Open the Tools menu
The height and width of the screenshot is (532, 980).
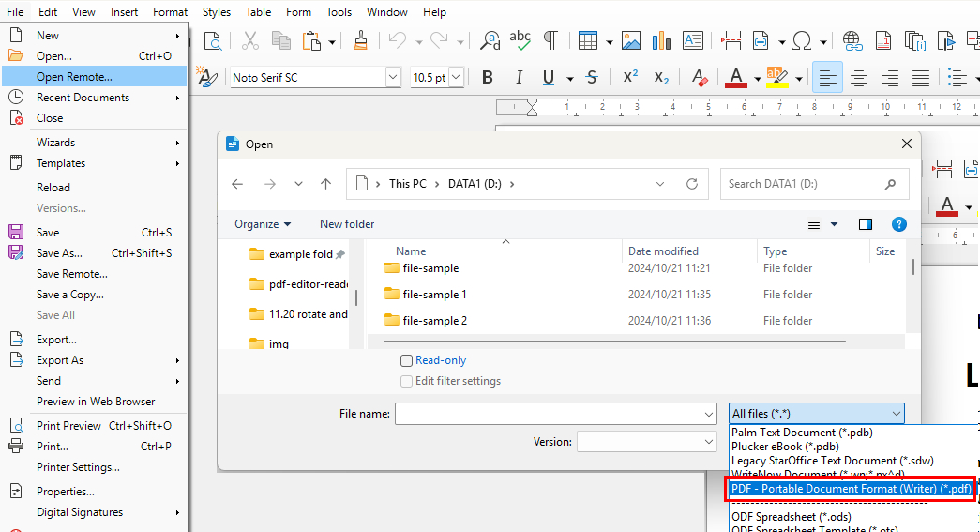339,12
